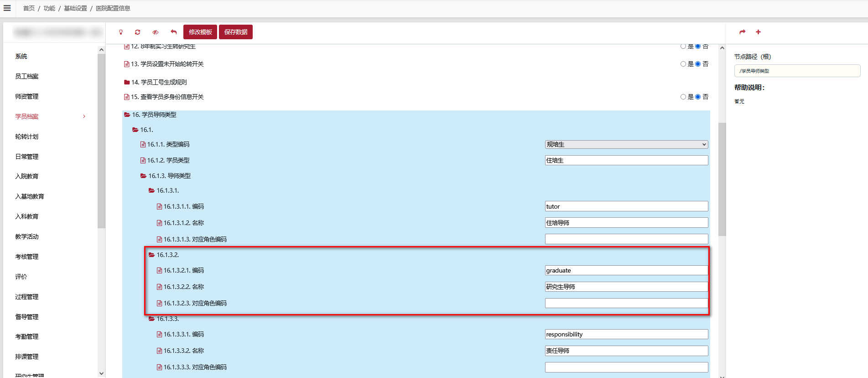The width and height of the screenshot is (868, 378).
Task: Collapse the 16.1.3. 导师类型 folder
Action: click(144, 176)
